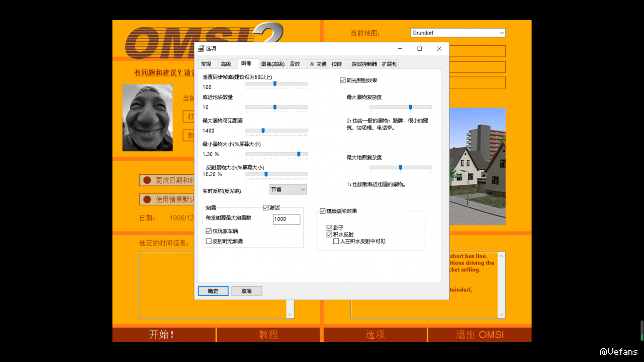The image size is (644, 362).
Task: Expand the 实时反射 dropdown showing 节省
Action: 288,189
